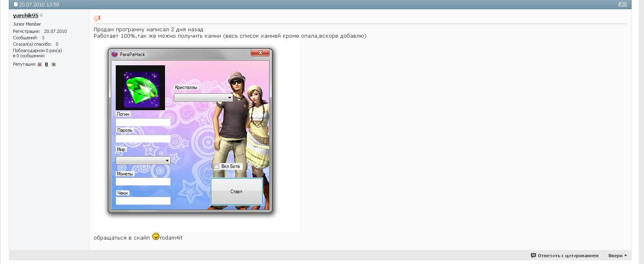This screenshot has height=264, width=644.
Task: Open the yarchik95 user profile link
Action: (x=26, y=16)
